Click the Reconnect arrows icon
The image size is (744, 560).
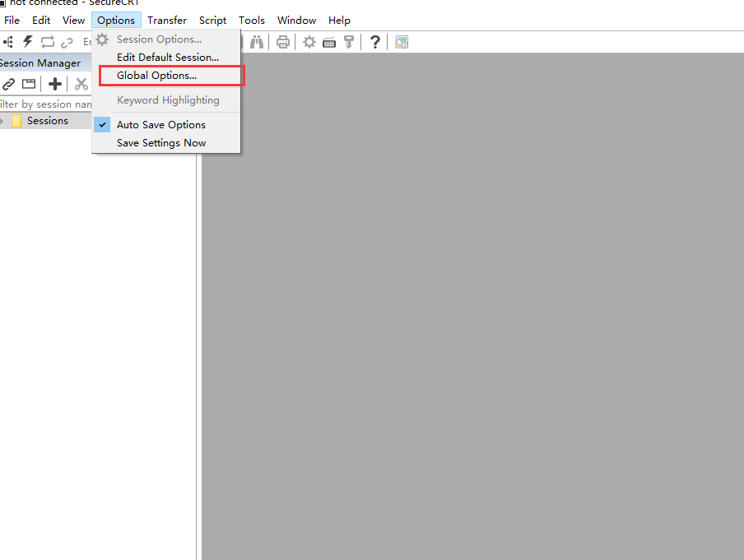(x=48, y=42)
